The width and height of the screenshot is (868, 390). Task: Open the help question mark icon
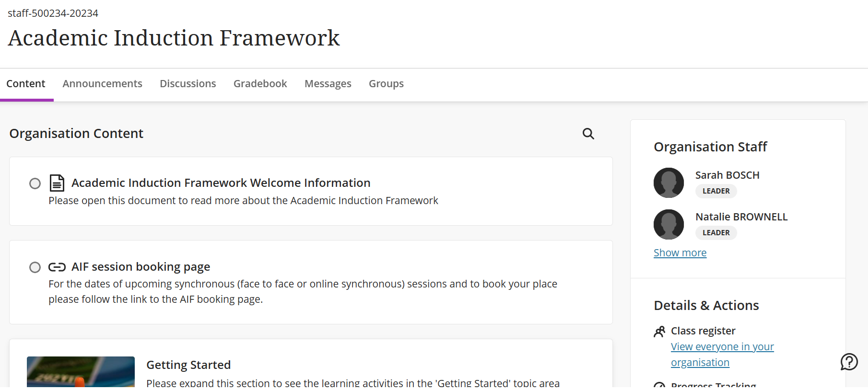[849, 362]
